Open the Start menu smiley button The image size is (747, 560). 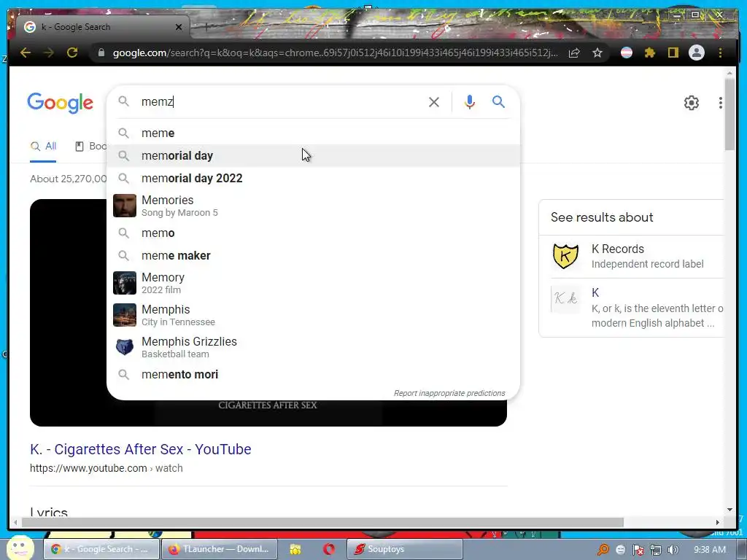click(x=20, y=548)
